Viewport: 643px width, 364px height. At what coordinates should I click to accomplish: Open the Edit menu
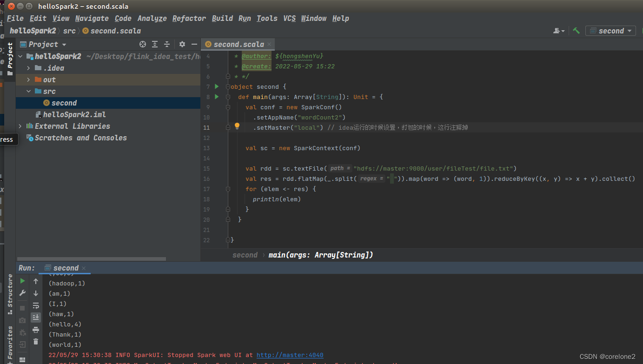click(38, 18)
